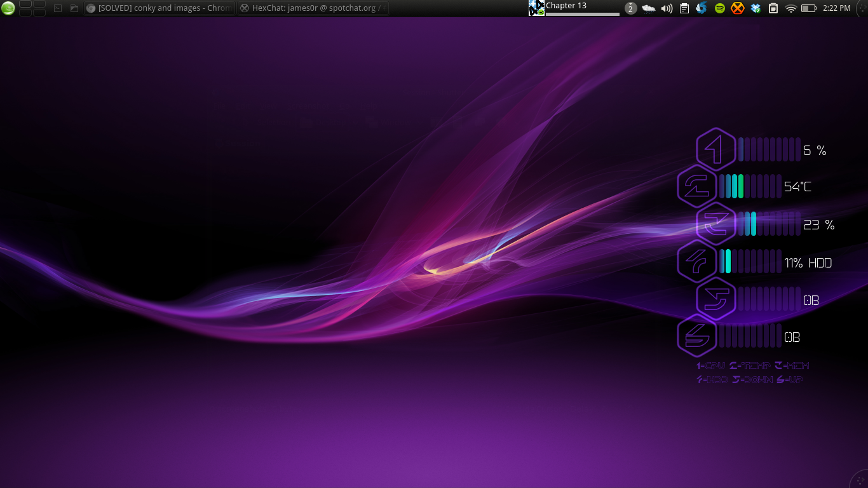Click the hexagon memory icon numbered 3
The height and width of the screenshot is (488, 868).
(716, 224)
